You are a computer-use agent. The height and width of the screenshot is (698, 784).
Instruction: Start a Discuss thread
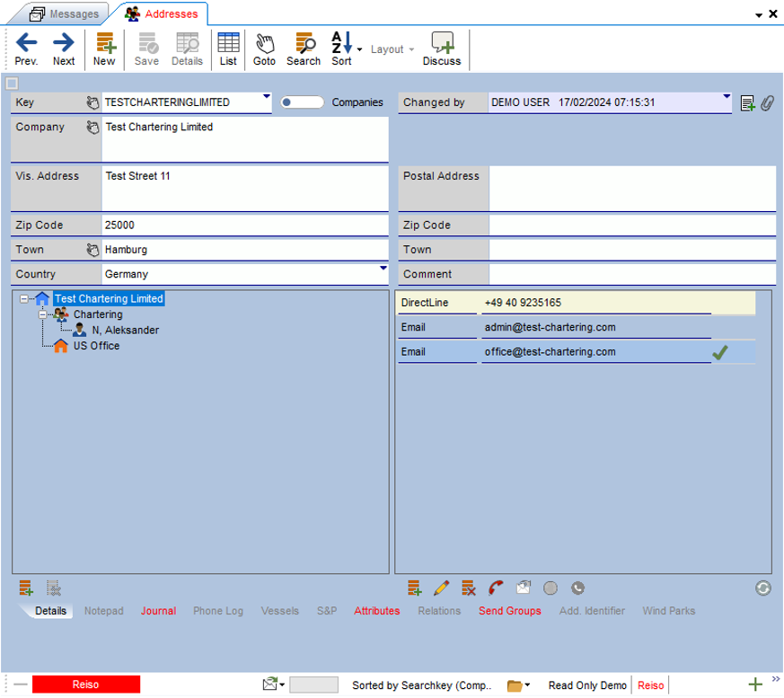tap(442, 49)
